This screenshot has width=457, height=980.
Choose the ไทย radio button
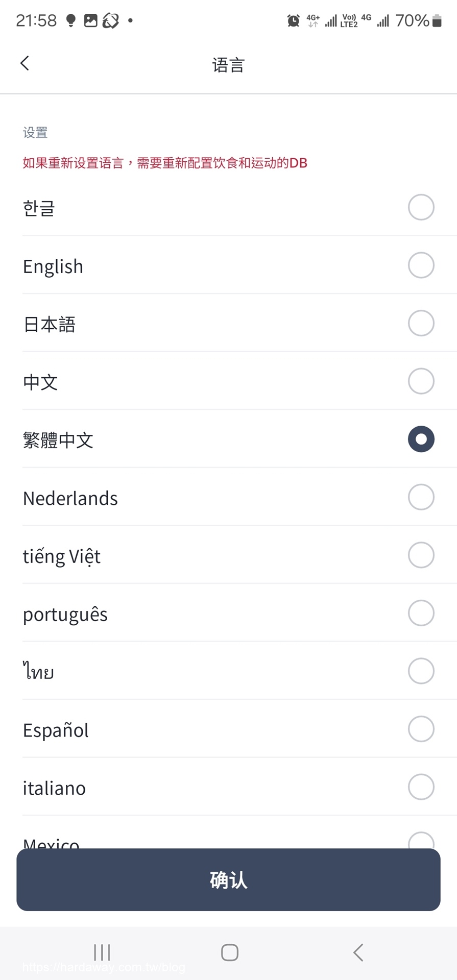pos(421,671)
